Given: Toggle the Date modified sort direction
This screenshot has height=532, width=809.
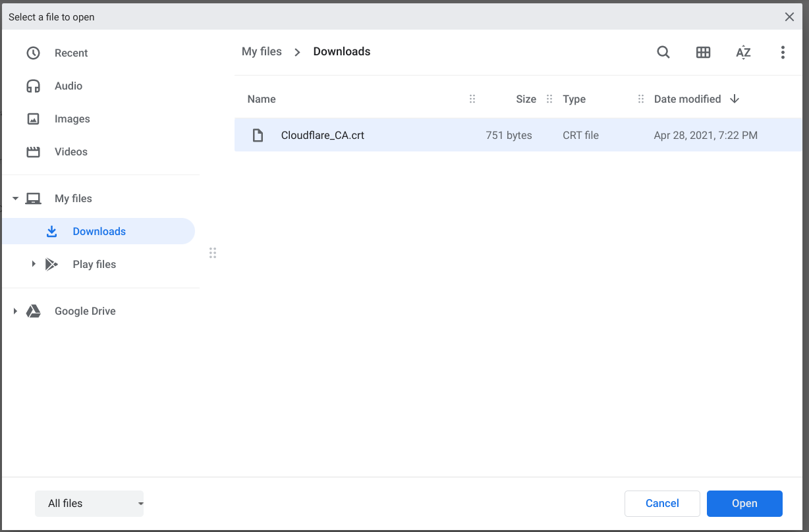Looking at the screenshot, I should [x=735, y=99].
